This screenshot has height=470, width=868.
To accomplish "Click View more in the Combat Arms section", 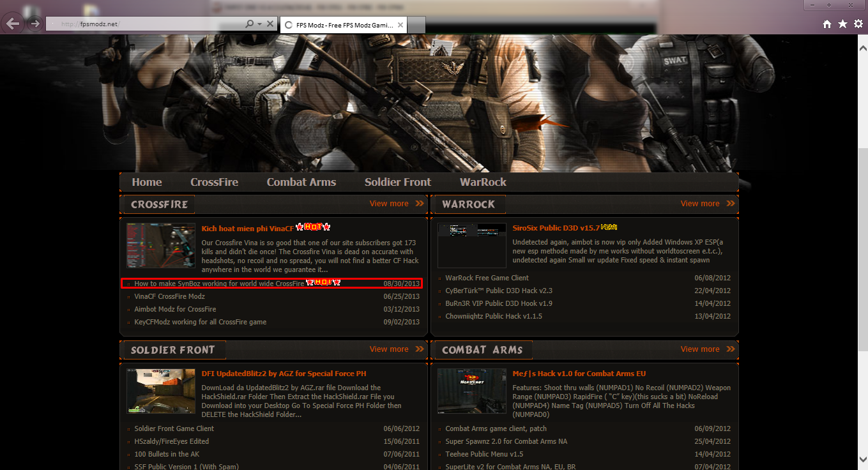I will tap(708, 349).
